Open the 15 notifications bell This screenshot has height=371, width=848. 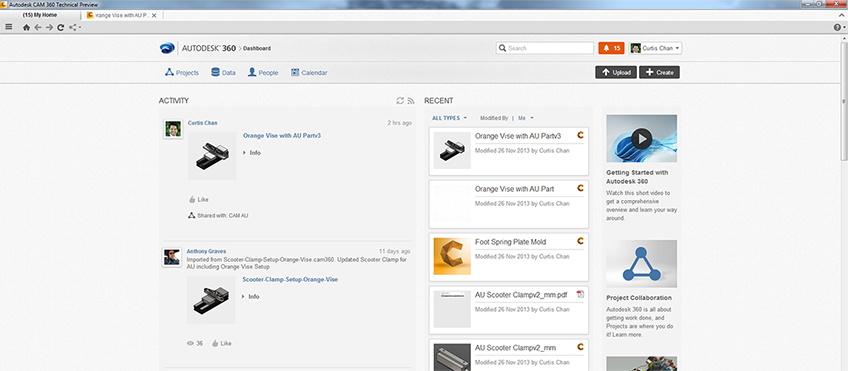[612, 48]
